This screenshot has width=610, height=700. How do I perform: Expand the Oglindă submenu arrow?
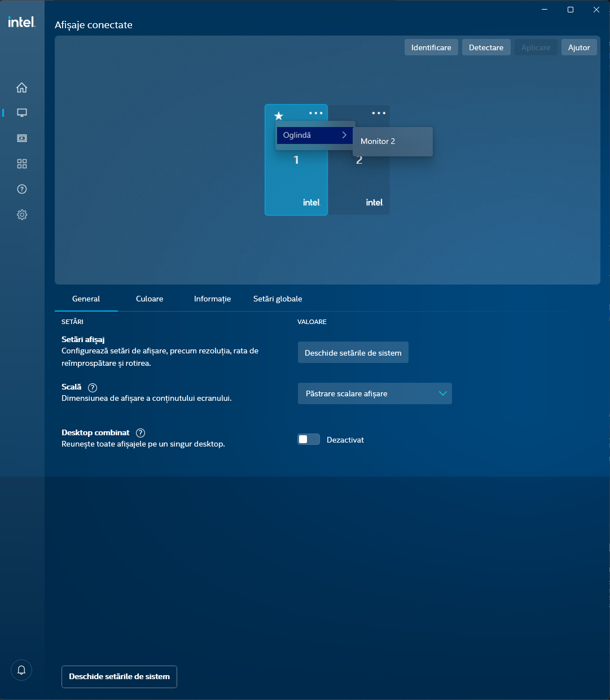tap(344, 135)
